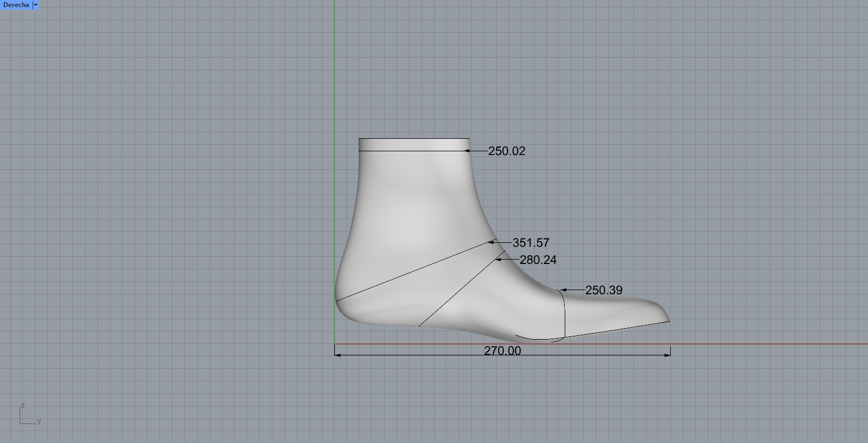Click the z-y world axes icon
This screenshot has width=868, height=443.
tap(30, 415)
